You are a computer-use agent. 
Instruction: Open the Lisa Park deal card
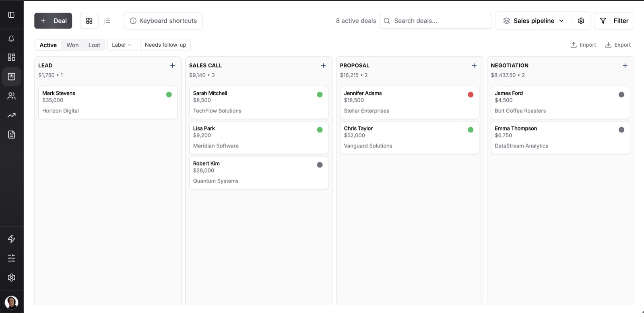259,137
